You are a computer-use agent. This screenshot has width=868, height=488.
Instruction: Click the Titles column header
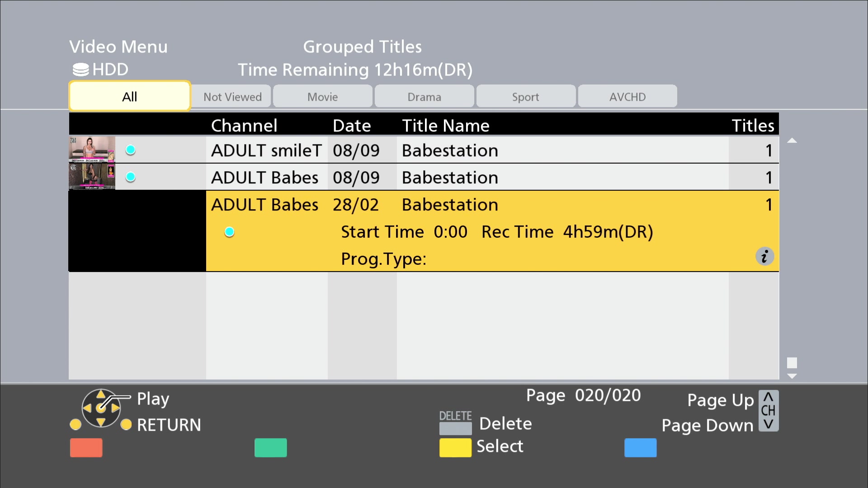(753, 126)
